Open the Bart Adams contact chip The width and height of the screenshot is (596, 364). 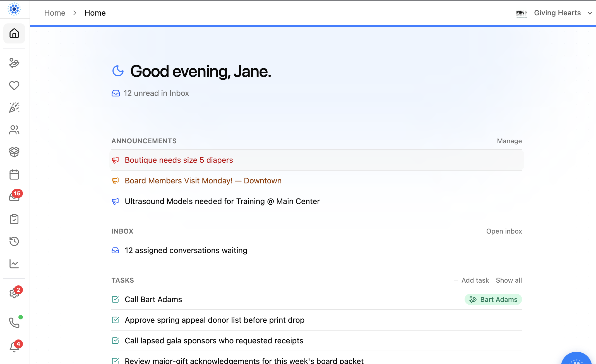(493, 299)
